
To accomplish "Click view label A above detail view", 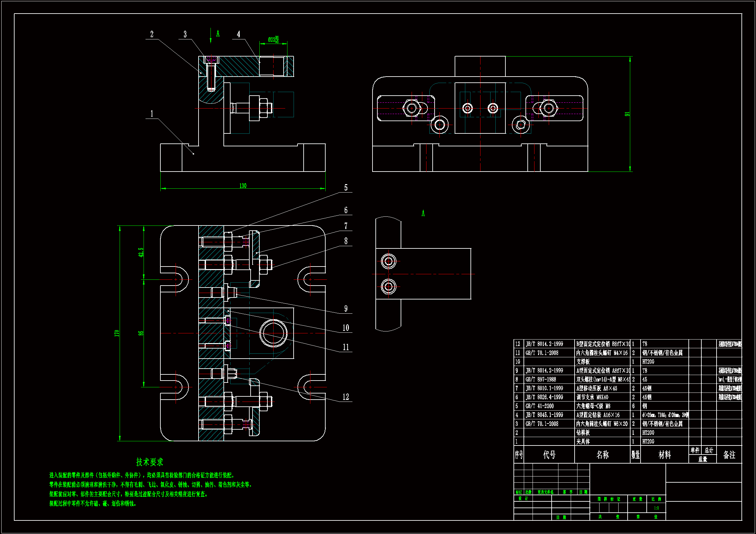I will coord(423,214).
